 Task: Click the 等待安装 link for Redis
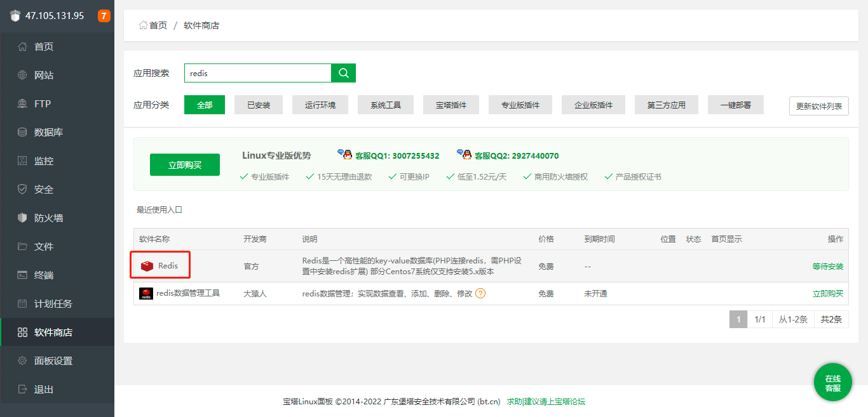pyautogui.click(x=828, y=267)
